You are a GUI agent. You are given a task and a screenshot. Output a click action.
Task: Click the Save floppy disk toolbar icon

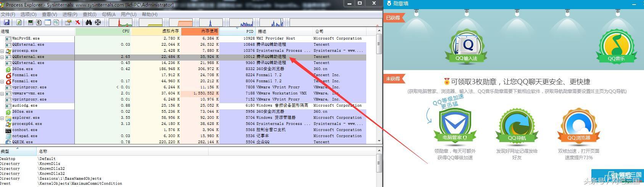(x=6, y=22)
